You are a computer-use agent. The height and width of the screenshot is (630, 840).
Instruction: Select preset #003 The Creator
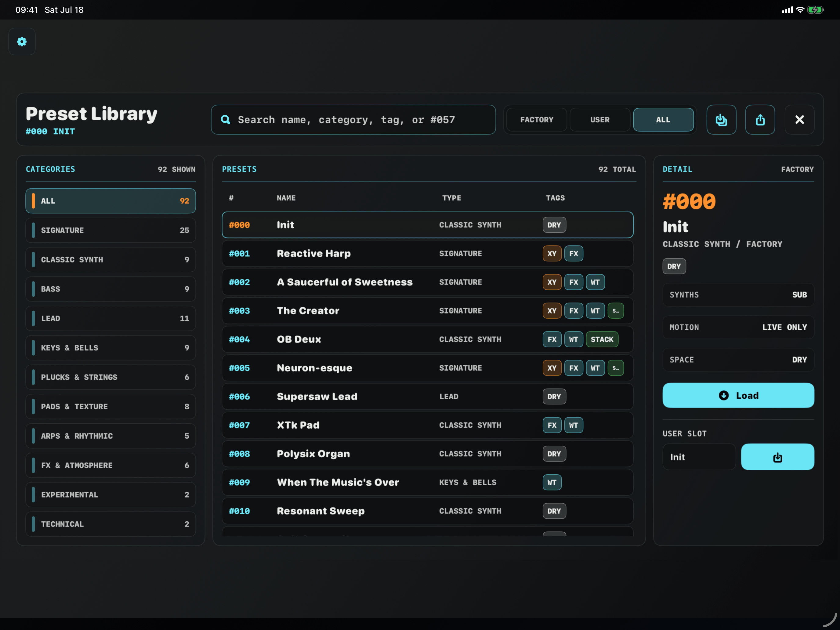[428, 311]
